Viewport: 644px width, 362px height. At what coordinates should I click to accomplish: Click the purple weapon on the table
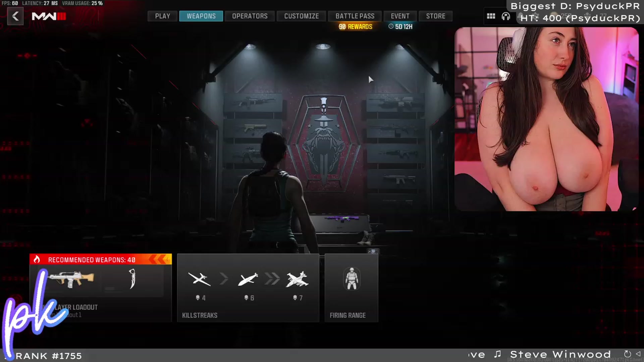click(342, 219)
